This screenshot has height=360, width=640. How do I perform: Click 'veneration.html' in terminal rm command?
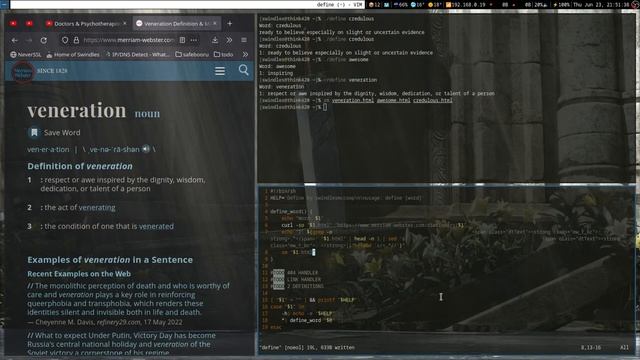[x=353, y=100]
